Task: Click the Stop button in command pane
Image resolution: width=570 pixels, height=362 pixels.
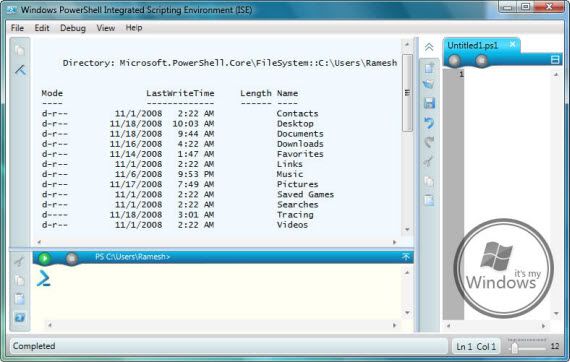Action: point(72,258)
